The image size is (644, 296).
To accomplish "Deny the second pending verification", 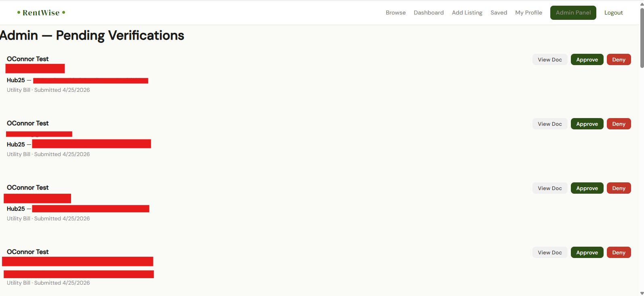I will [619, 124].
